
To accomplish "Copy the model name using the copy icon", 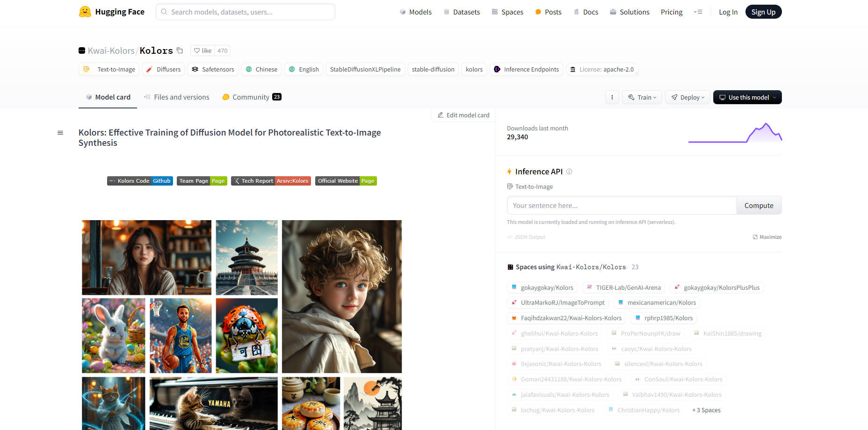I will 180,50.
